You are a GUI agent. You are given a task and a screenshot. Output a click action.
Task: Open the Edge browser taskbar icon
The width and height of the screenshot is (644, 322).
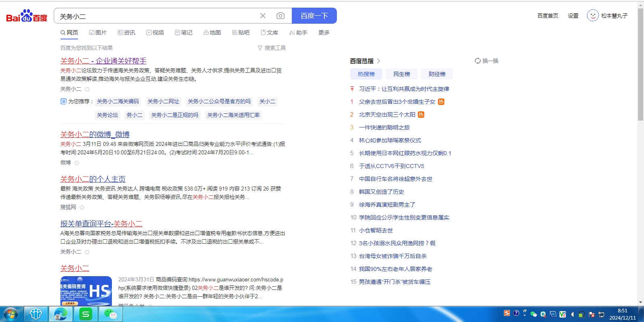pyautogui.click(x=61, y=314)
